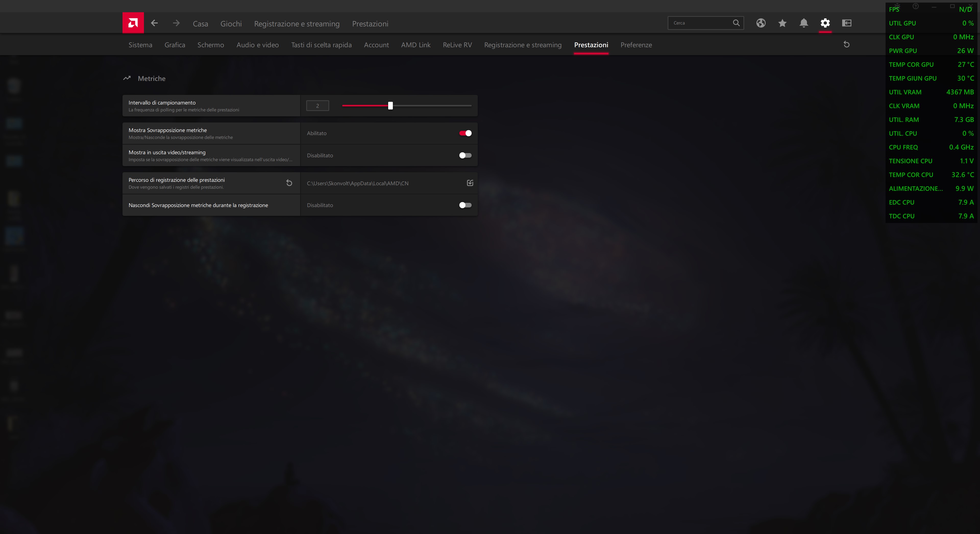This screenshot has height=534, width=980.
Task: Click the AMD logo home icon
Action: pos(133,23)
